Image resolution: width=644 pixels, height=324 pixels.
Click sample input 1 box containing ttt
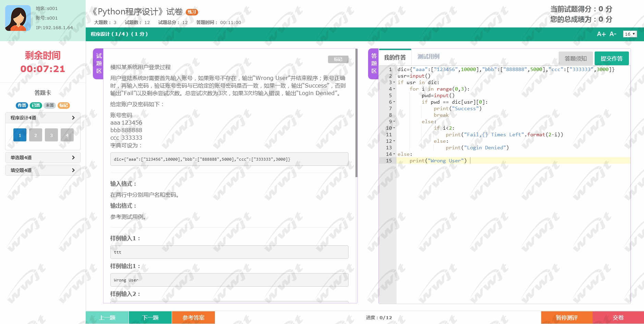coord(229,252)
